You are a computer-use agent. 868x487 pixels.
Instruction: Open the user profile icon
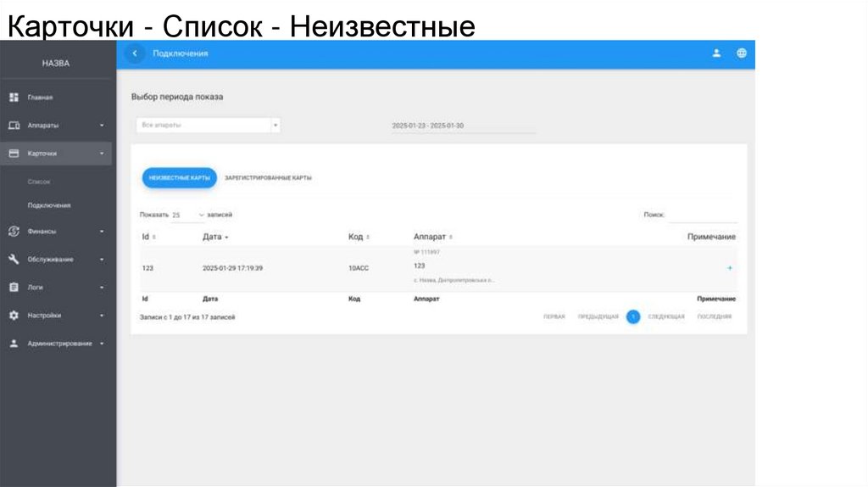click(716, 53)
